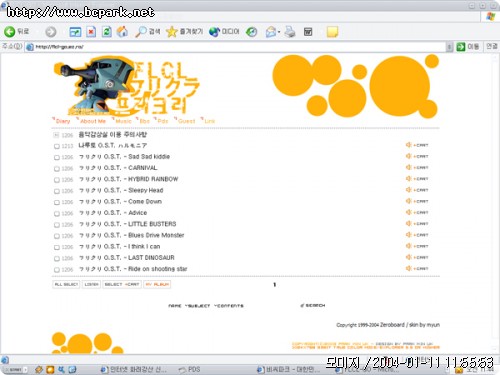Screen dimensions: 500x375
Task: Open Ride on shooting star track title
Action: click(x=133, y=269)
